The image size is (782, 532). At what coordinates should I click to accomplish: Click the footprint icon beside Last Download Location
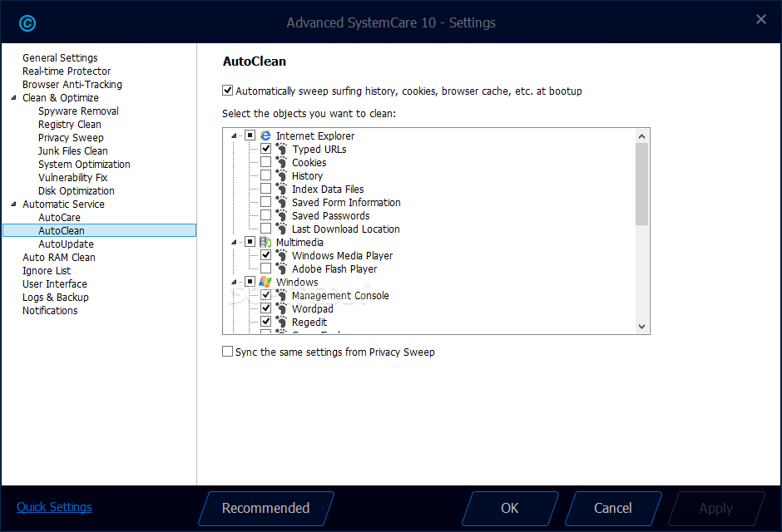[282, 229]
